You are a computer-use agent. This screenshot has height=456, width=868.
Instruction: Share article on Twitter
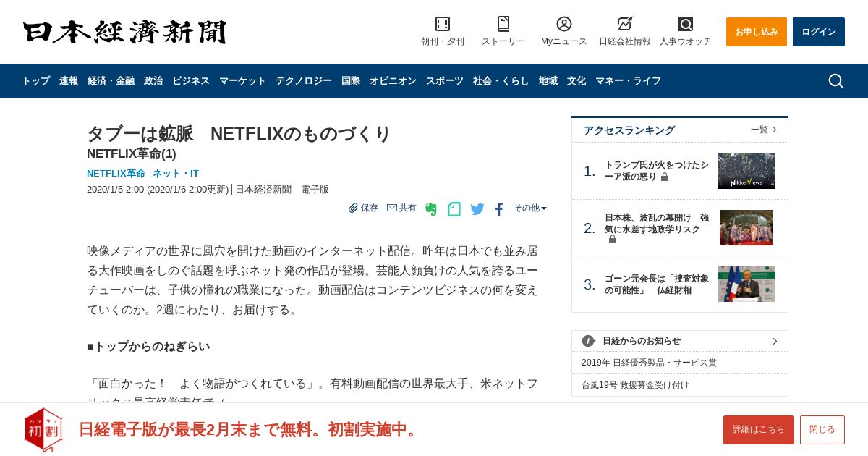(x=477, y=209)
